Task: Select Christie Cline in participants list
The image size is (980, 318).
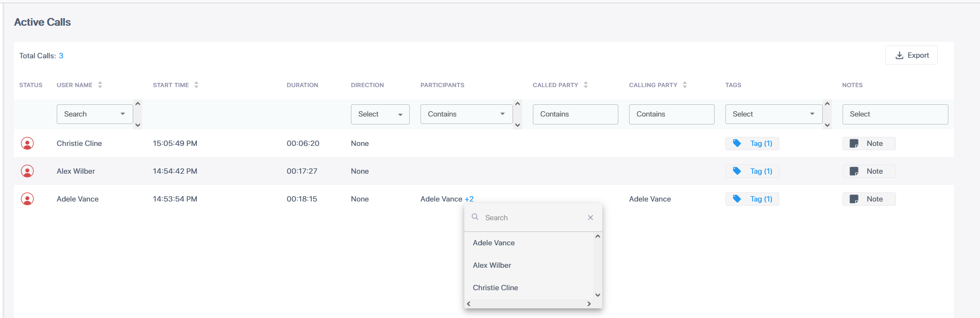Action: tap(495, 288)
